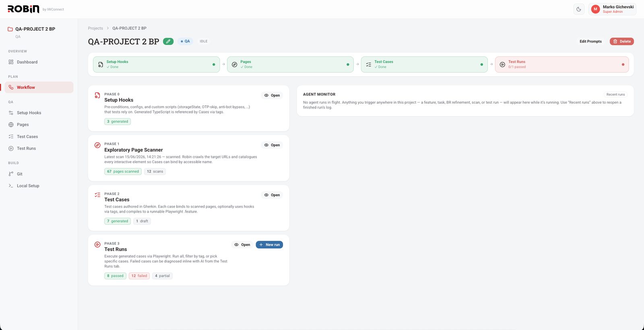The image size is (644, 330).
Task: Open Phase 2 Test Cases
Action: coord(272,195)
